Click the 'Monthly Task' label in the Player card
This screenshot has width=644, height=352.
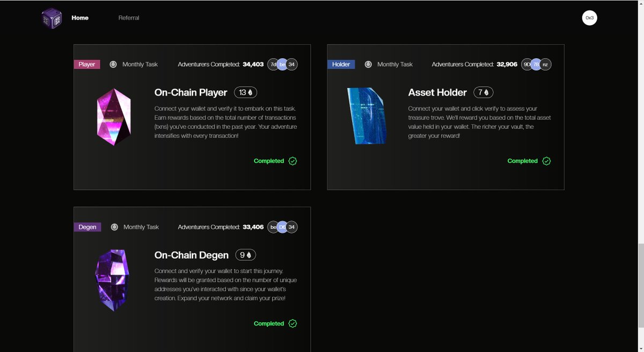pyautogui.click(x=140, y=64)
